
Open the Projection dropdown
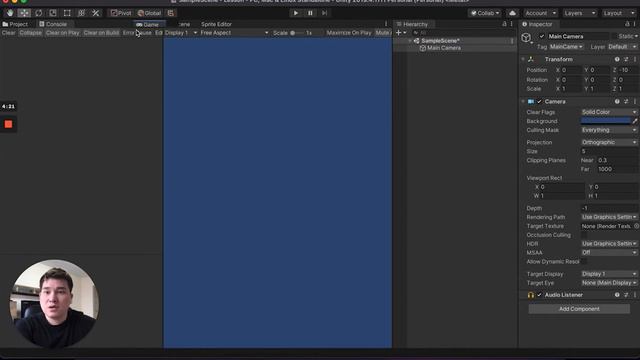609,142
